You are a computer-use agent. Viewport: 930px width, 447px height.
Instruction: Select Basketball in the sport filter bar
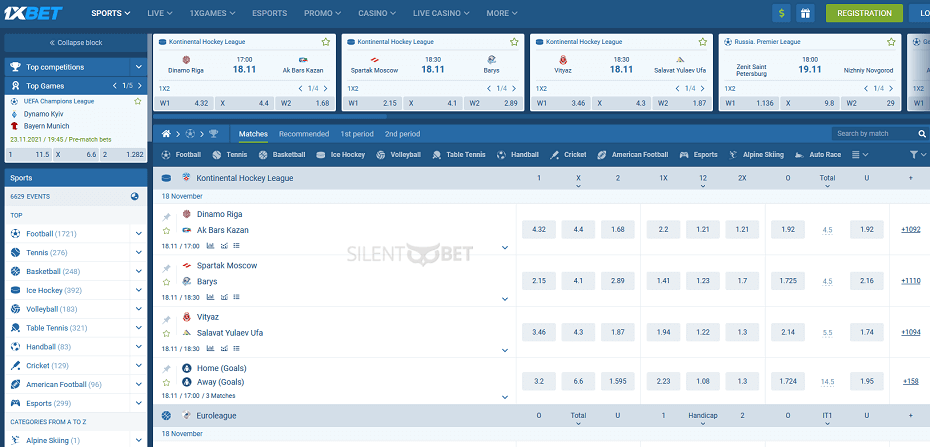(282, 155)
